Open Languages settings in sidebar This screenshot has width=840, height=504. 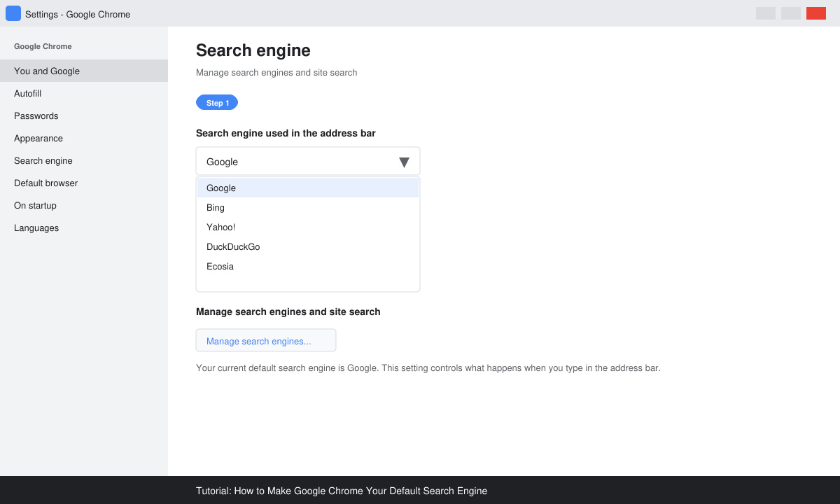pyautogui.click(x=84, y=227)
